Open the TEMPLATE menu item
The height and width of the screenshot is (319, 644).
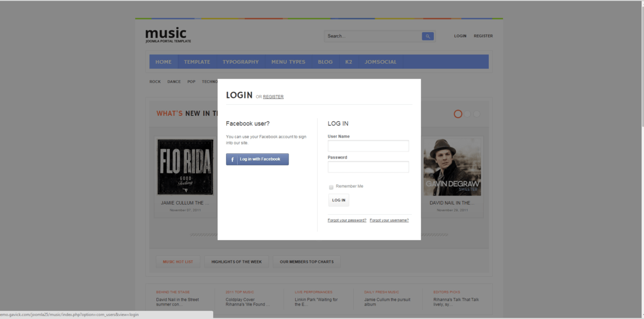(x=197, y=62)
